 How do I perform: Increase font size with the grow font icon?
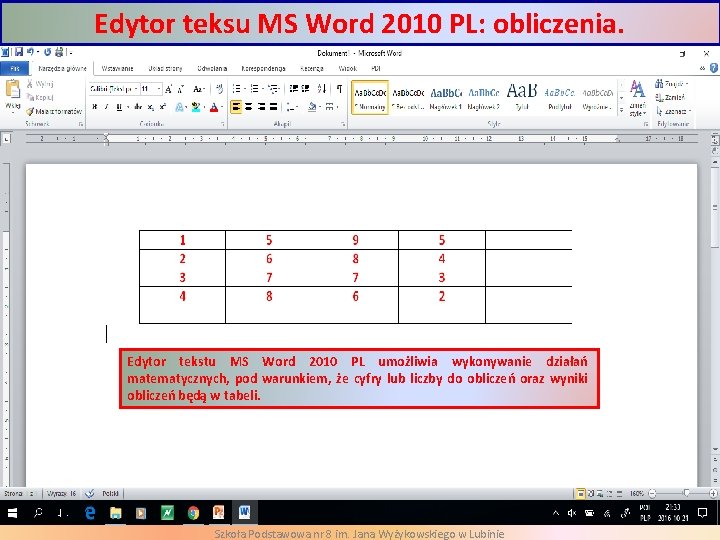[x=169, y=89]
